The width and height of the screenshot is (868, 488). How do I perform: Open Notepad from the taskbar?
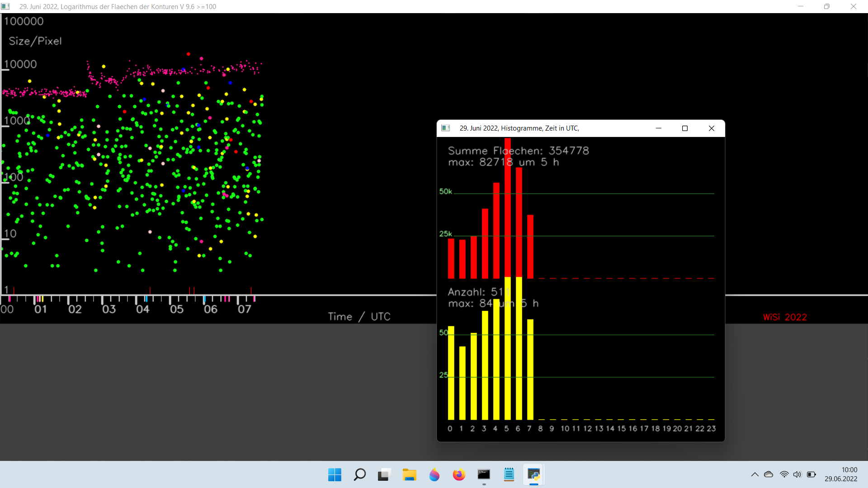509,474
